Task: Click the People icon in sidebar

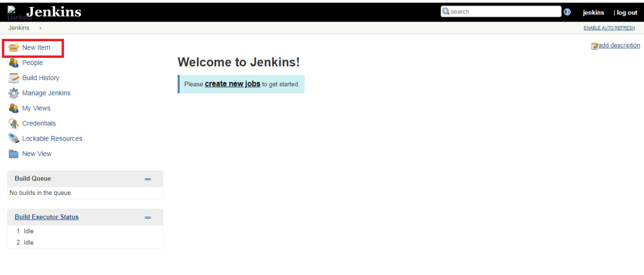Action: click(x=14, y=62)
